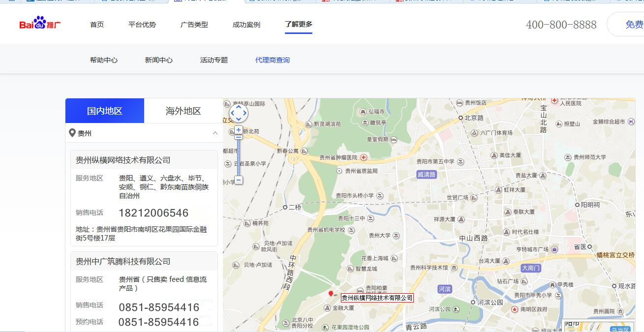The height and width of the screenshot is (332, 644).
Task: Open the 代理商查询 link
Action: (x=273, y=60)
